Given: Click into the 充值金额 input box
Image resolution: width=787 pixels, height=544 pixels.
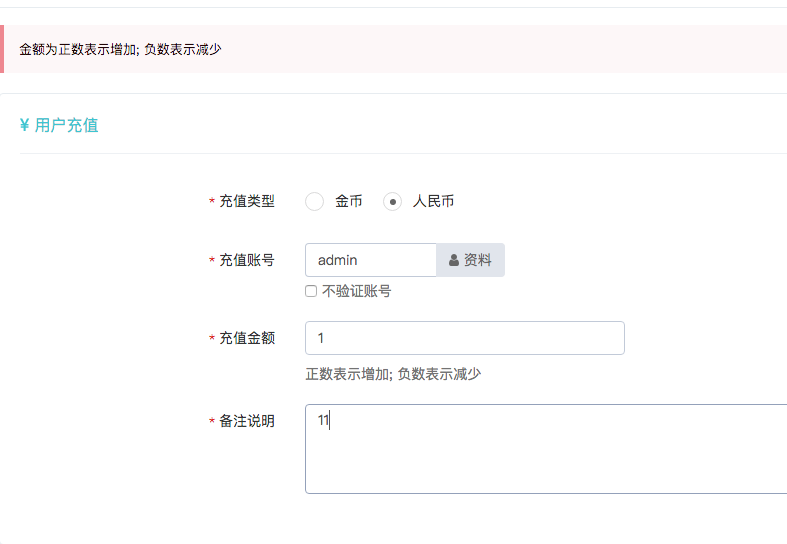Looking at the screenshot, I should 465,338.
